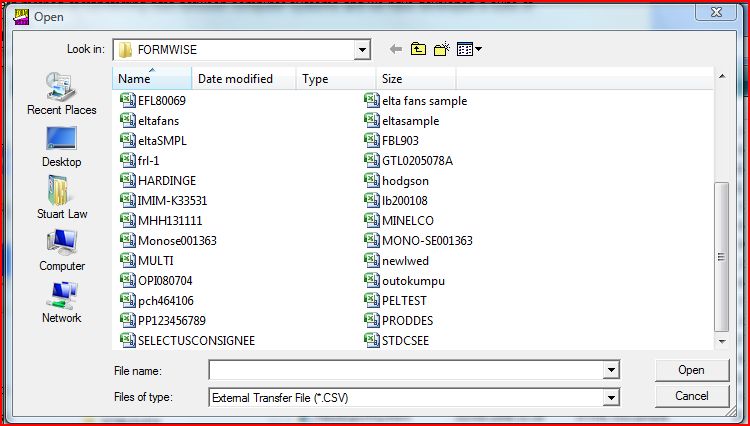This screenshot has height=426, width=750.
Task: Click the Create New Folder icon
Action: click(441, 49)
